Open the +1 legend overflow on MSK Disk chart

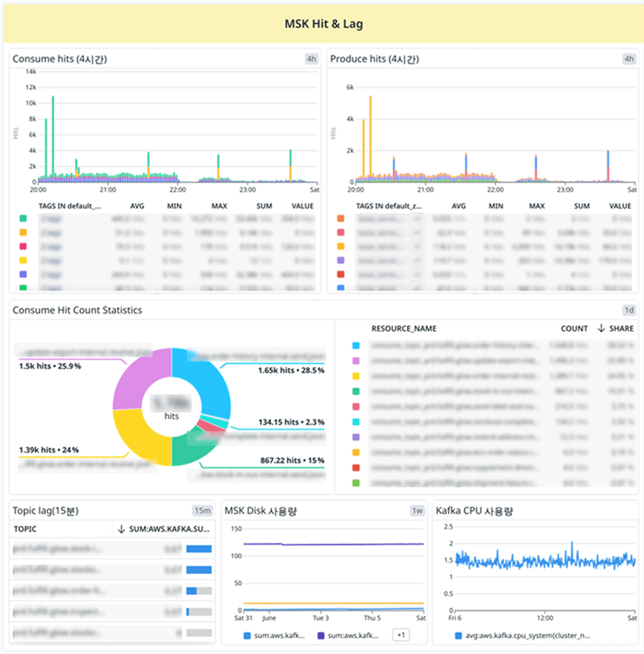[401, 635]
